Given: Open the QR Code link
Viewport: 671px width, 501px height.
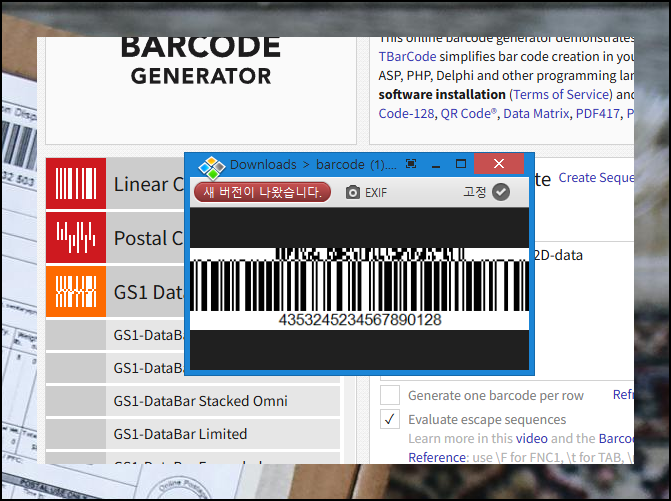Looking at the screenshot, I should point(469,113).
